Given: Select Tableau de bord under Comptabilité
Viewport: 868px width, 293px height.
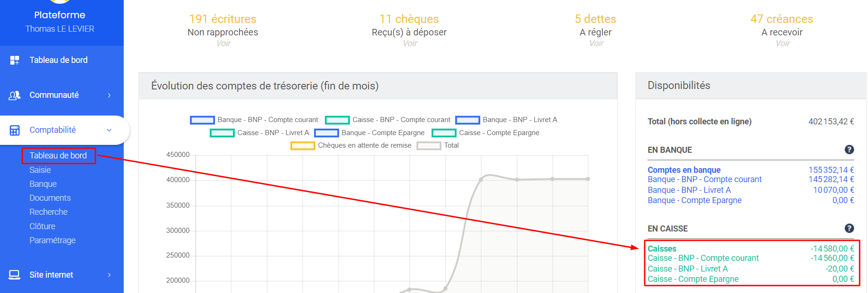Looking at the screenshot, I should point(58,156).
